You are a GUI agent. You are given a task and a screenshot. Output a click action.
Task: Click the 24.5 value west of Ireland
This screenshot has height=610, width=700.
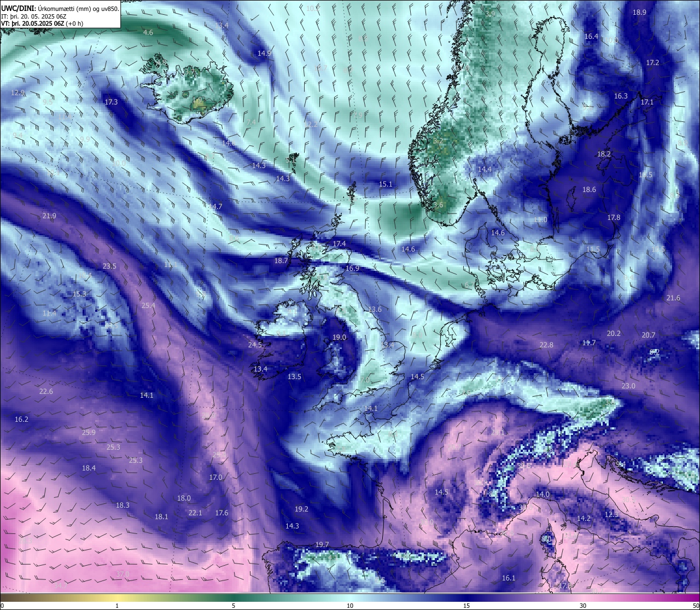coord(255,345)
